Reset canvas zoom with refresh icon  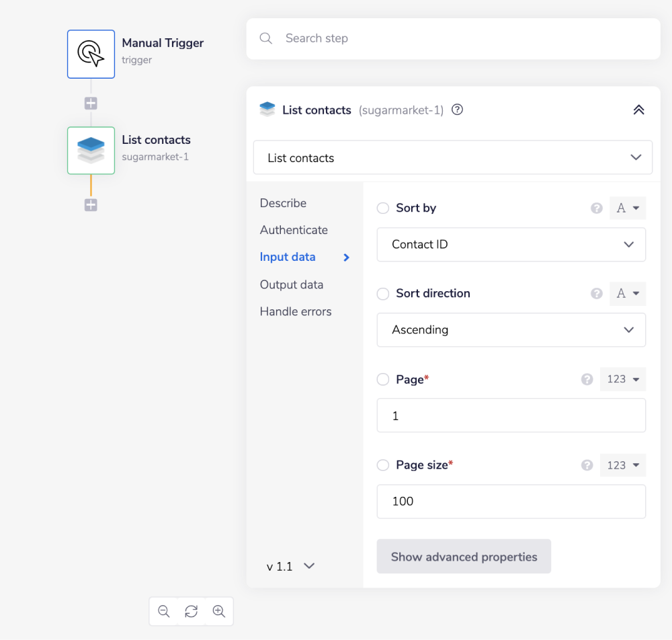(x=192, y=611)
